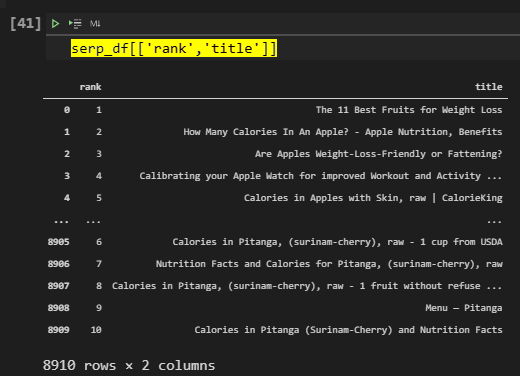Click '8910 rows × 2 columns' summary
This screenshot has width=520, height=376.
(x=129, y=366)
